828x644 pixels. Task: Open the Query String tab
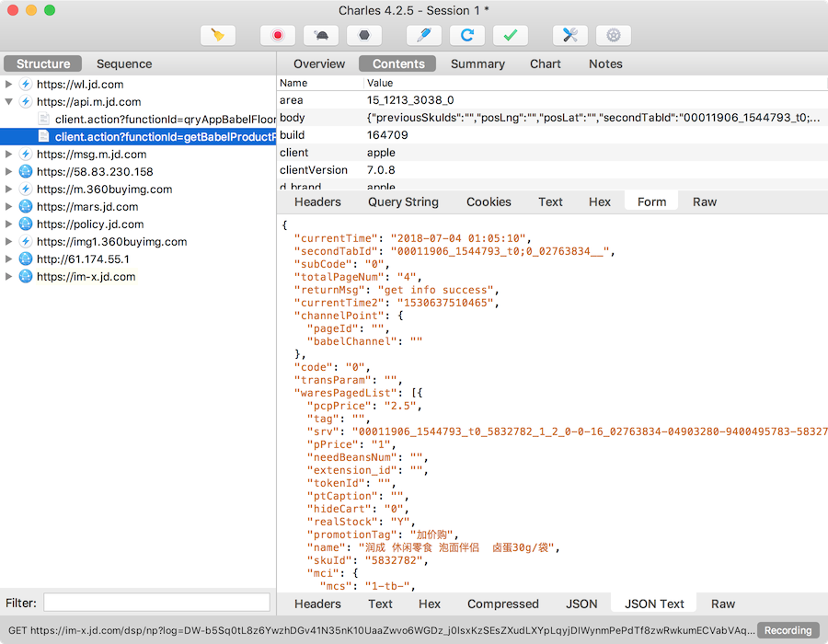coord(403,201)
